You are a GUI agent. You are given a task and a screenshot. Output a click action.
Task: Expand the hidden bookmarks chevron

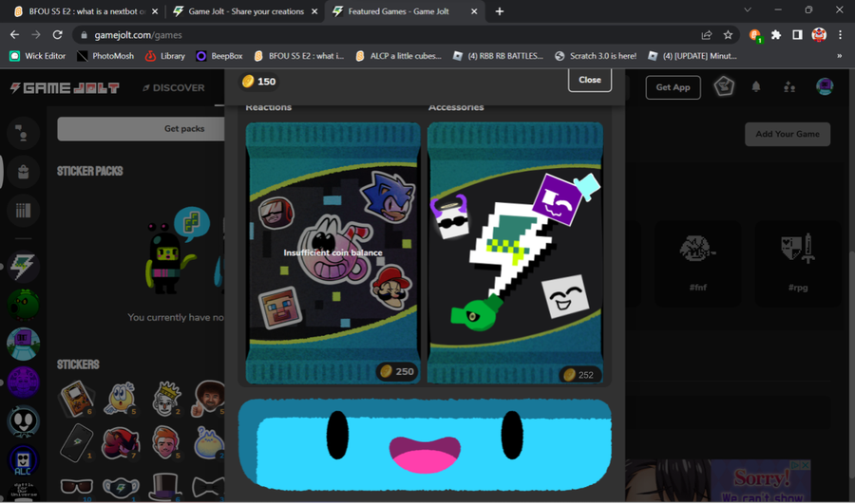tap(839, 56)
